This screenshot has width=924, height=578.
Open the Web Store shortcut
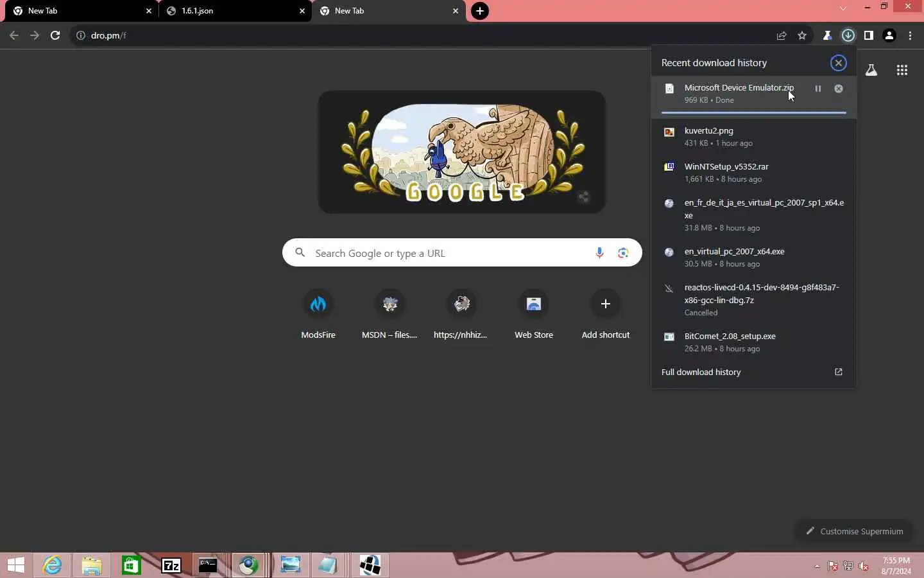click(534, 313)
